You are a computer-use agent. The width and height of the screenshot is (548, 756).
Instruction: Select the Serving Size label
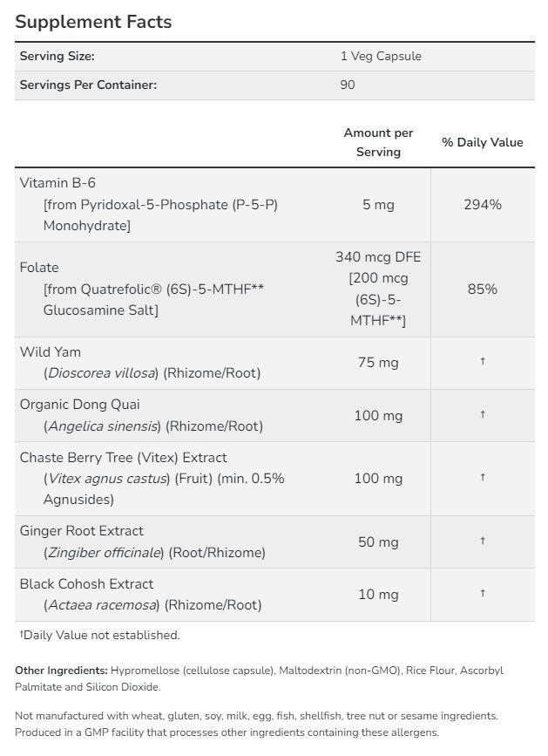(57, 56)
